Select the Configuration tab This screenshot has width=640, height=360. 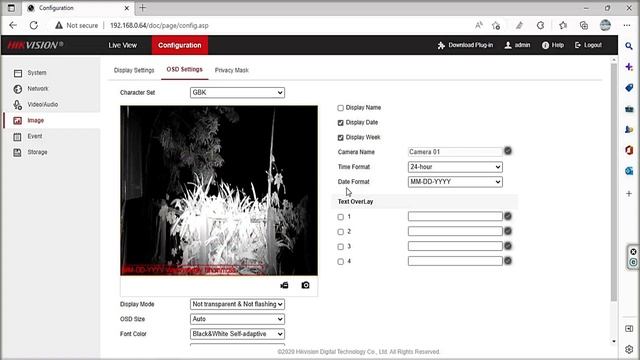pos(180,45)
